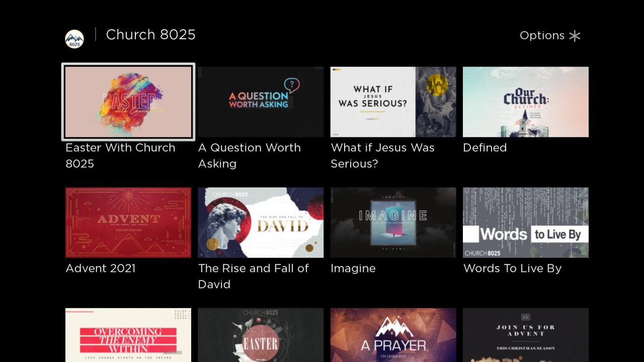
Task: Click the Imagine title label
Action: (353, 268)
